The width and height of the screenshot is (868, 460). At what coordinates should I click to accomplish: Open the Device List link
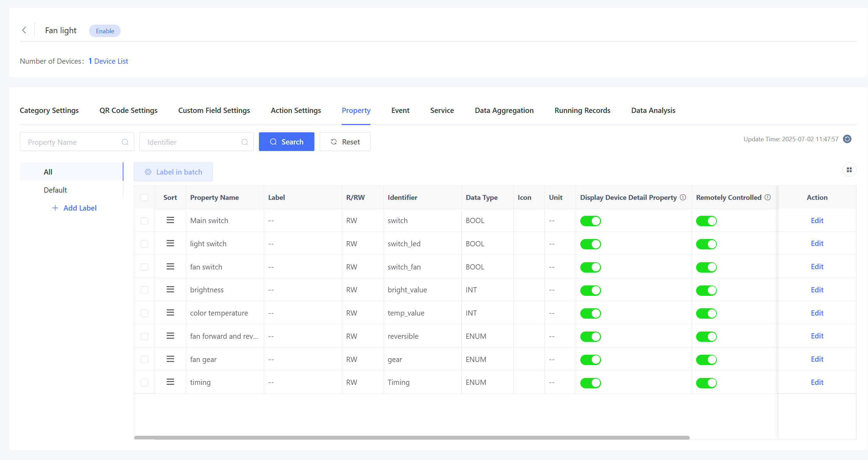point(111,61)
